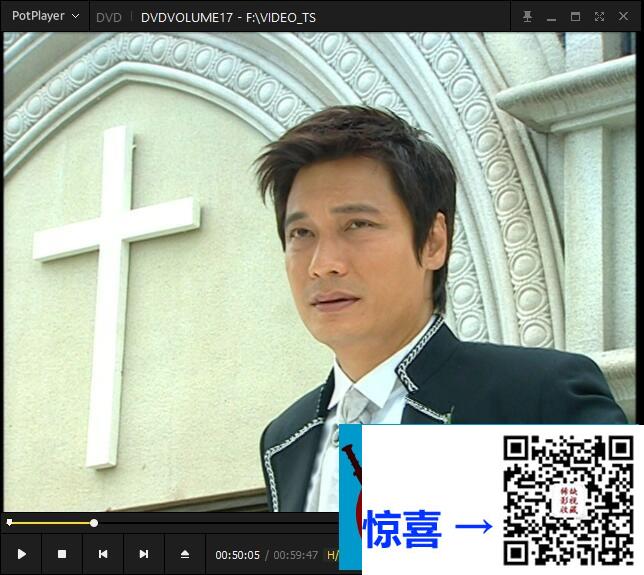The image size is (644, 575).
Task: Maximize the PotPlayer window
Action: [x=575, y=16]
